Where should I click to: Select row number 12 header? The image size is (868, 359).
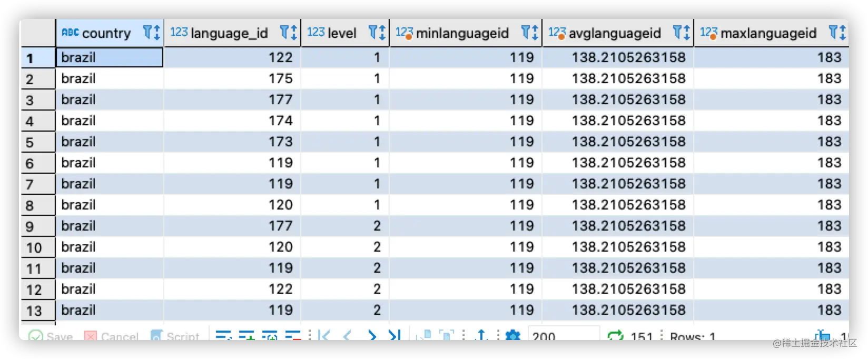tap(38, 289)
